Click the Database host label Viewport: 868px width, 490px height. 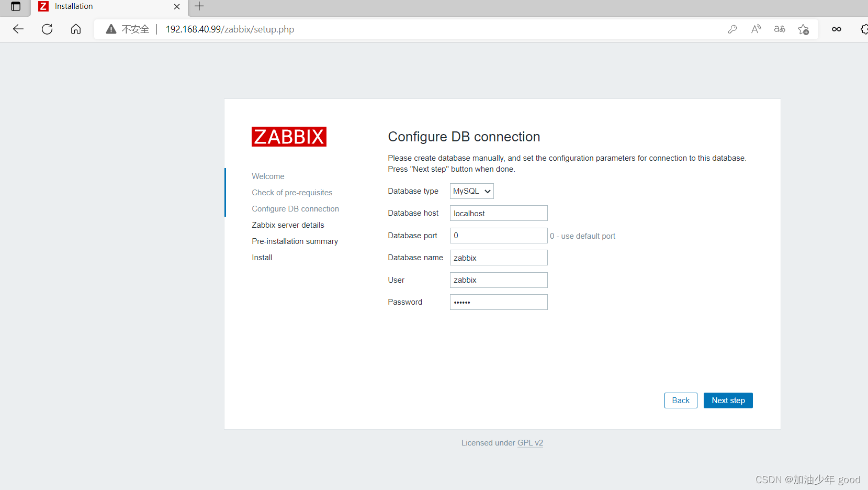pos(413,213)
